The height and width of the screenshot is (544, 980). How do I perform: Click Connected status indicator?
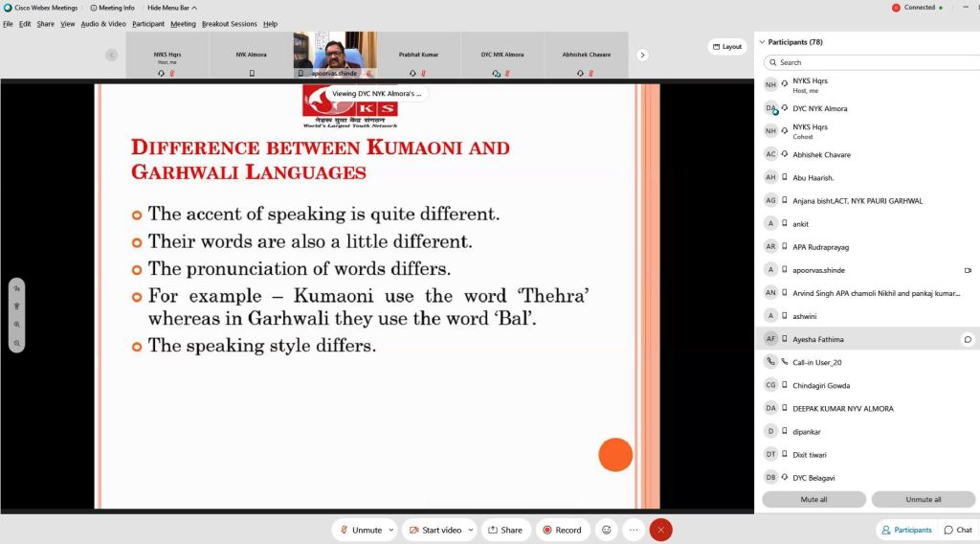[x=917, y=8]
